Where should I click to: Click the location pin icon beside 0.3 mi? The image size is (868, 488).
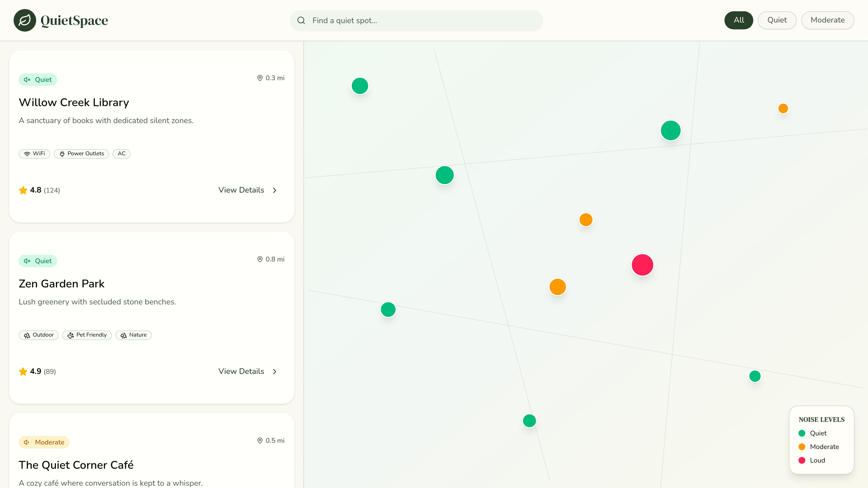coord(260,78)
